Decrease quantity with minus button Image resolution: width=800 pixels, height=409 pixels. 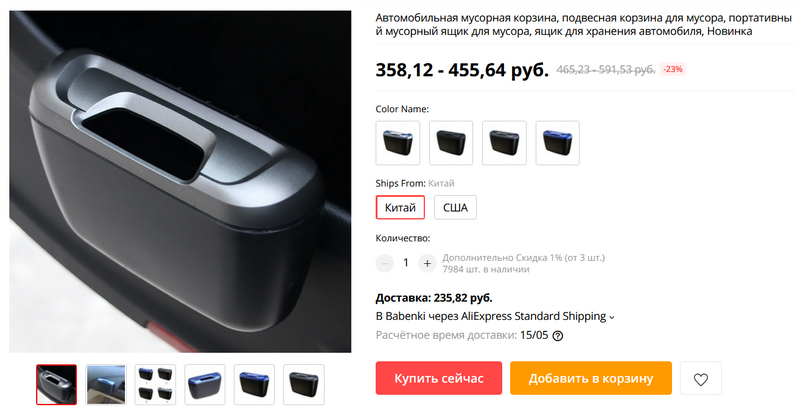tap(385, 263)
